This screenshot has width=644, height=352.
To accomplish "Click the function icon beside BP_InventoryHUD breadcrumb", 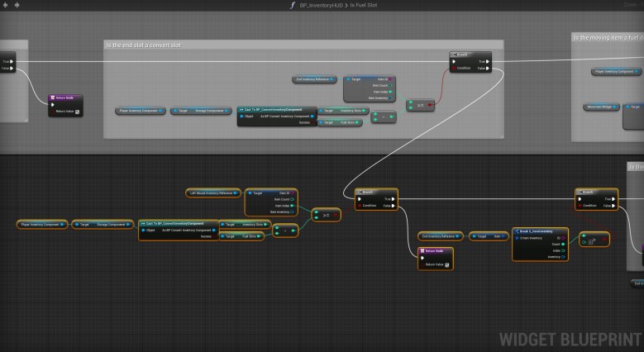I will [x=292, y=5].
